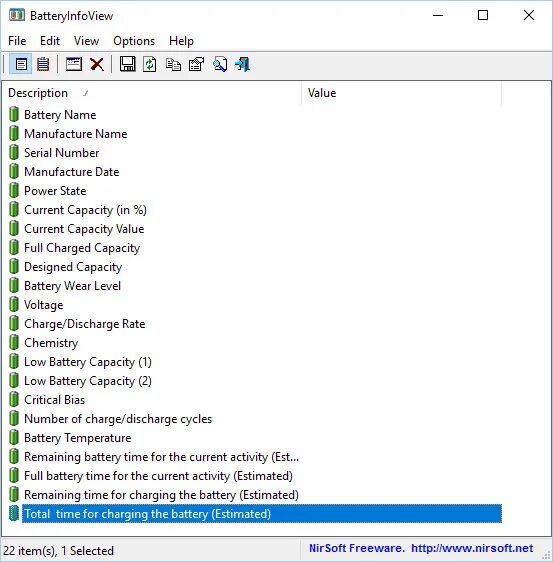Open Find magnifier toolbar icon
The image size is (553, 562).
[x=220, y=65]
